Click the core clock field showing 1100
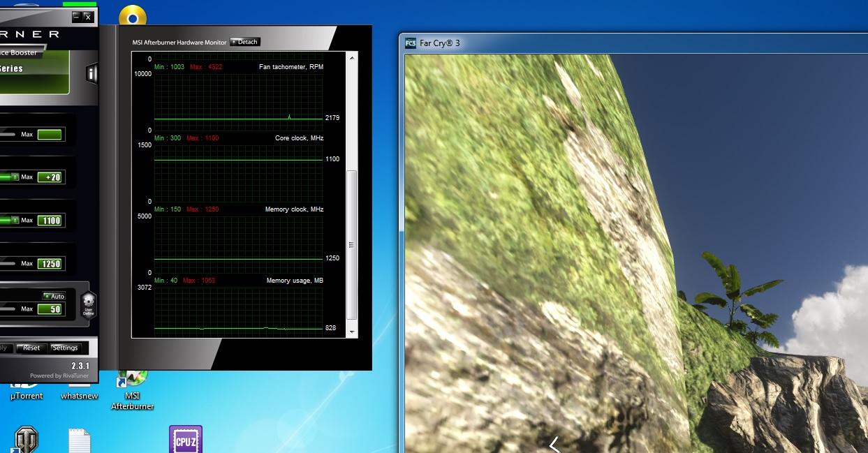This screenshot has width=868, height=453. pos(50,221)
